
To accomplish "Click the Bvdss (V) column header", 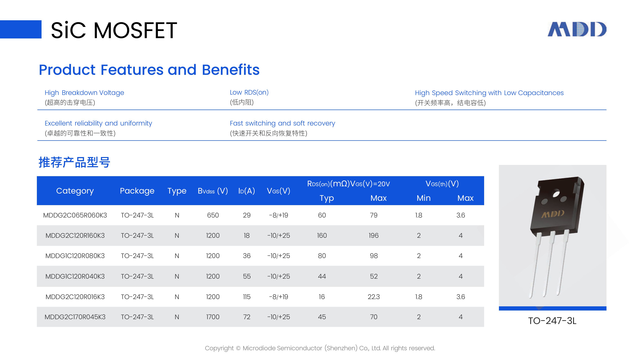I will point(213,191).
